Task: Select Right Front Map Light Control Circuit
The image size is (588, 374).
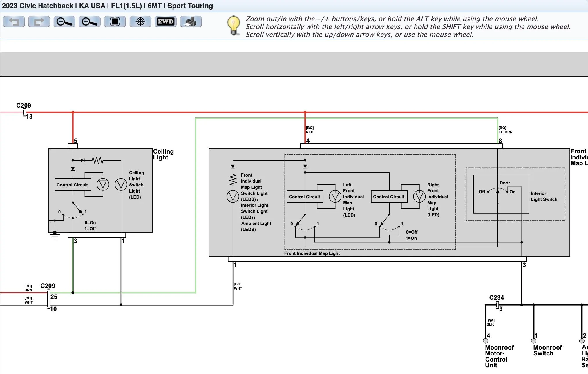Action: [389, 197]
